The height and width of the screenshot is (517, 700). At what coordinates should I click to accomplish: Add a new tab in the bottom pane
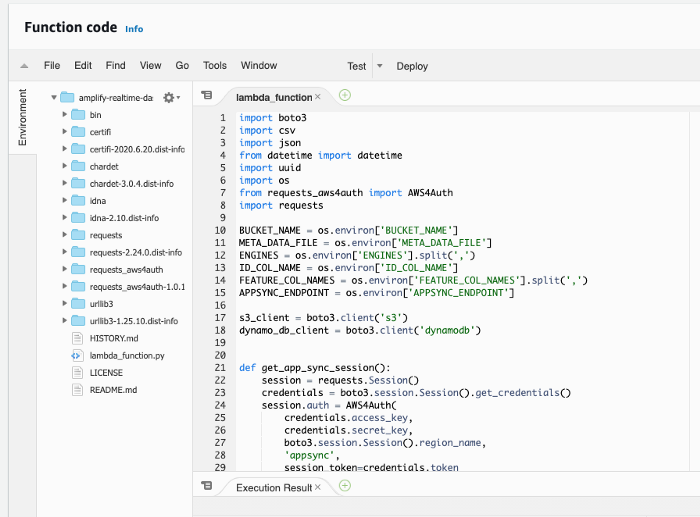pos(345,485)
